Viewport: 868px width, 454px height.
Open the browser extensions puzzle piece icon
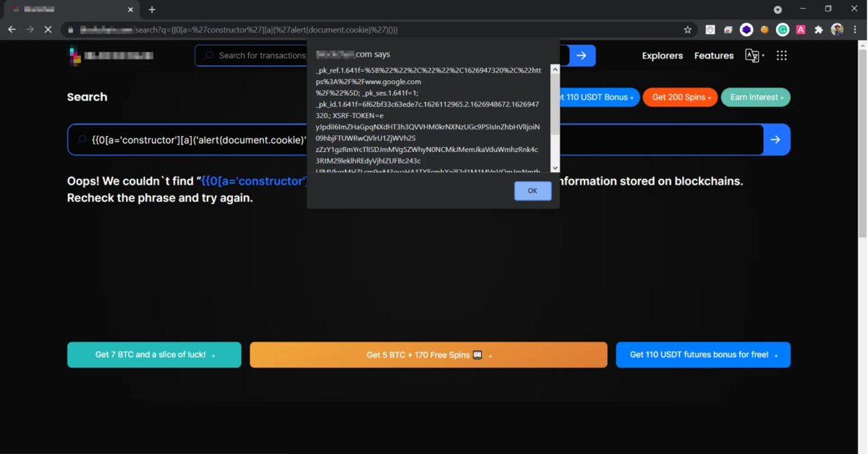click(x=818, y=30)
